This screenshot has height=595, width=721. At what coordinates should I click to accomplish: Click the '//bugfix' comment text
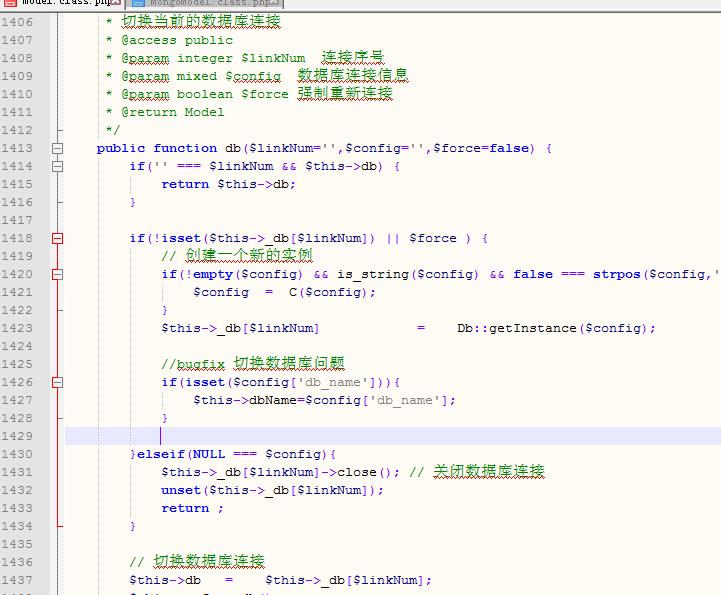[195, 364]
